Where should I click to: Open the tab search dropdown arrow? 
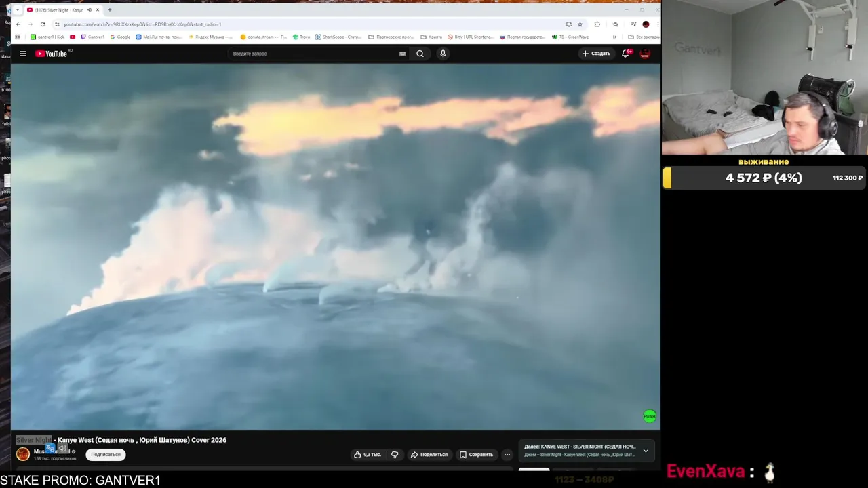pyautogui.click(x=17, y=10)
